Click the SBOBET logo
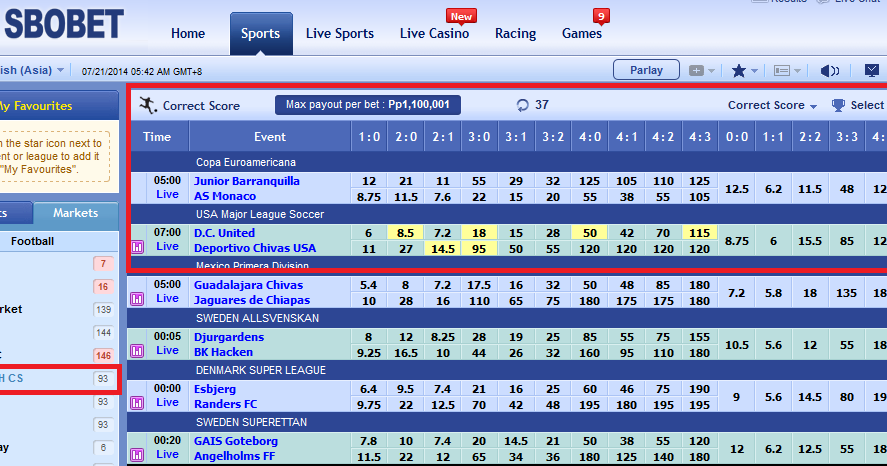Image resolution: width=887 pixels, height=466 pixels. coord(63,24)
